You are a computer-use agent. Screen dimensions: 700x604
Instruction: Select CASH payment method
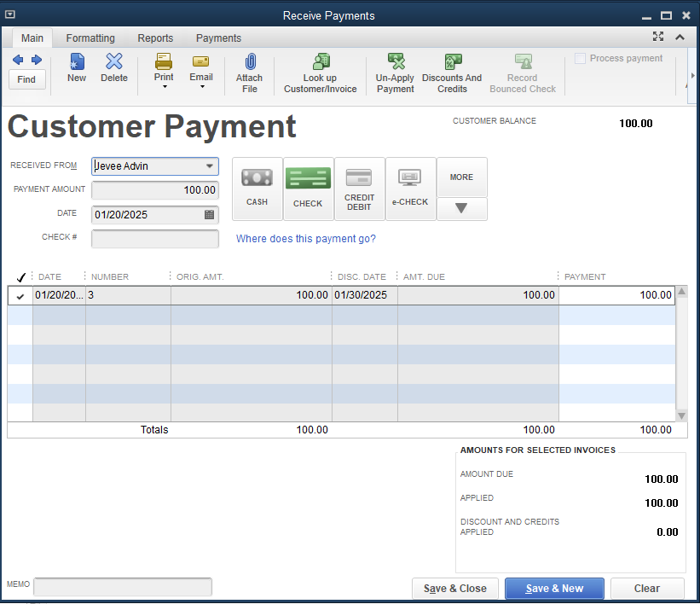[x=257, y=188]
